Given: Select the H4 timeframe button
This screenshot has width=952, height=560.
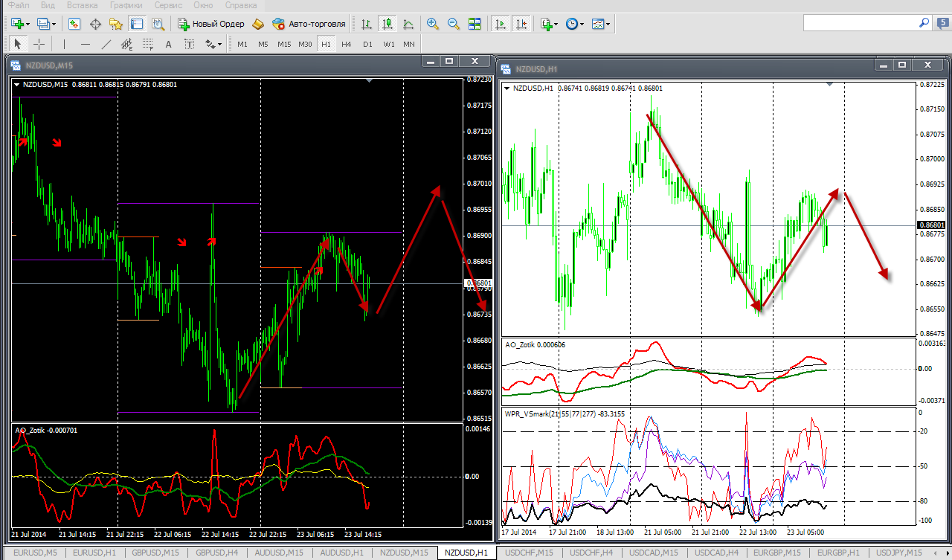Looking at the screenshot, I should tap(347, 44).
